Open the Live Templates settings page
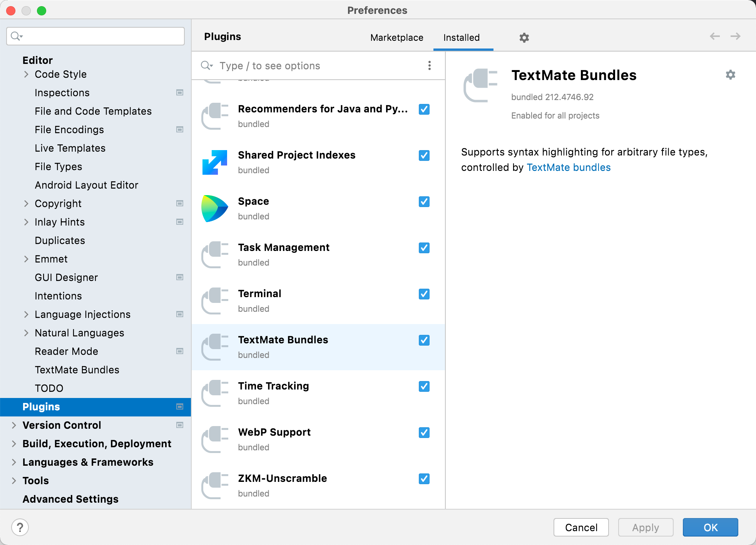Screen dimensions: 756x545 pyautogui.click(x=70, y=148)
